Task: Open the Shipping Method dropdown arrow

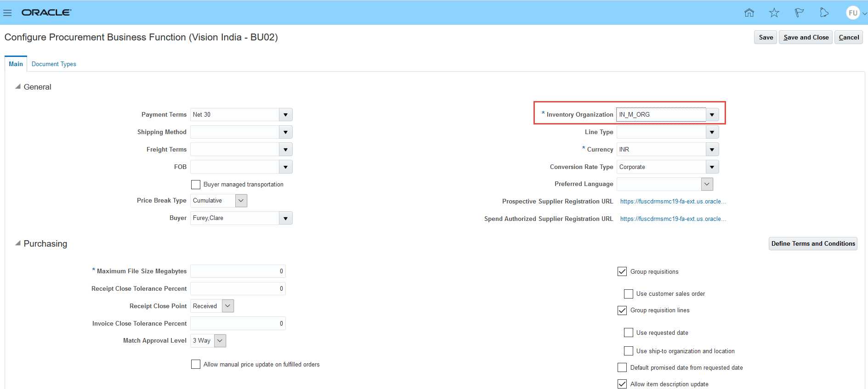Action: (286, 132)
